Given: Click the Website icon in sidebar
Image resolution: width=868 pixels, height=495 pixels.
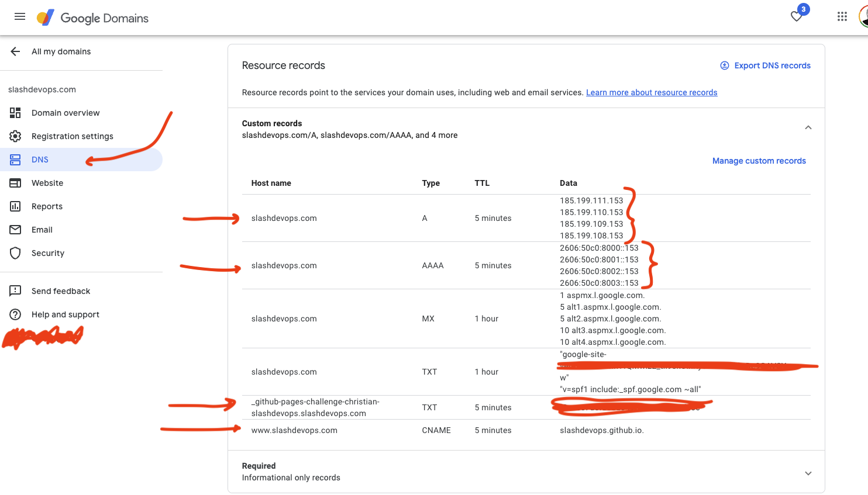Looking at the screenshot, I should 15,183.
